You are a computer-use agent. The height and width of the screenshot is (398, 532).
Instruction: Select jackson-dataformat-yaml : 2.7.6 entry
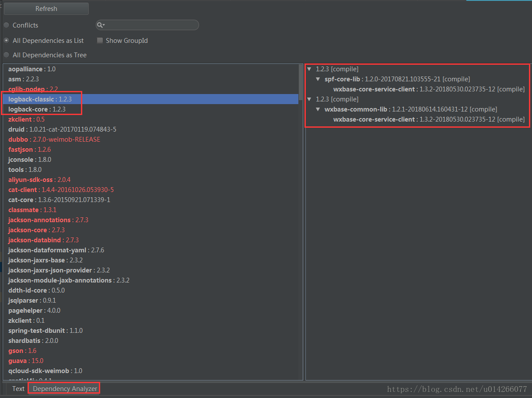tap(56, 250)
